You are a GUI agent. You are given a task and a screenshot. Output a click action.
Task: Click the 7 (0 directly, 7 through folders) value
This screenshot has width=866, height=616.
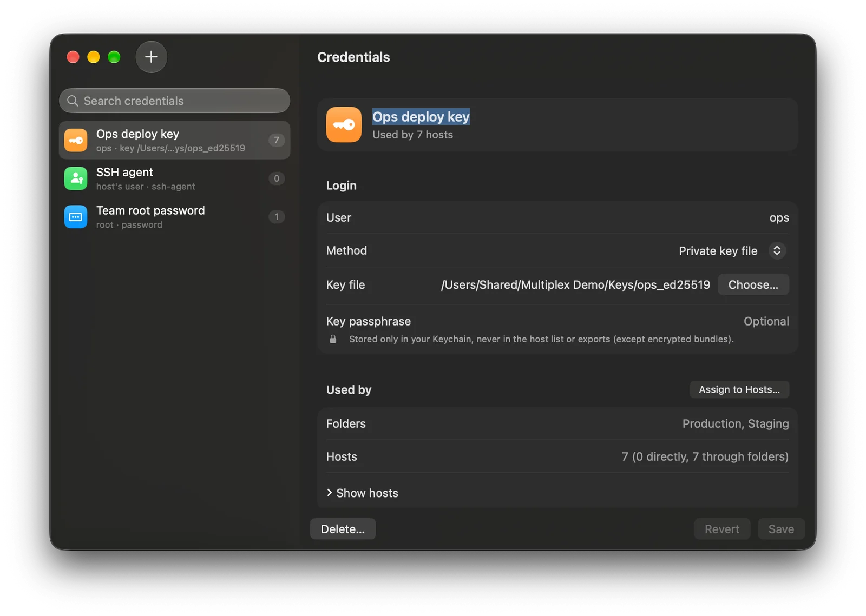705,456
